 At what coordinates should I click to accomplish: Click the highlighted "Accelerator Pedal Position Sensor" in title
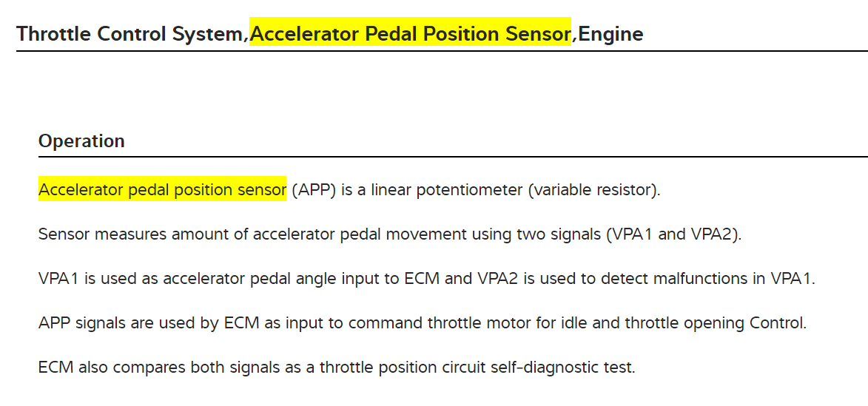tap(410, 33)
